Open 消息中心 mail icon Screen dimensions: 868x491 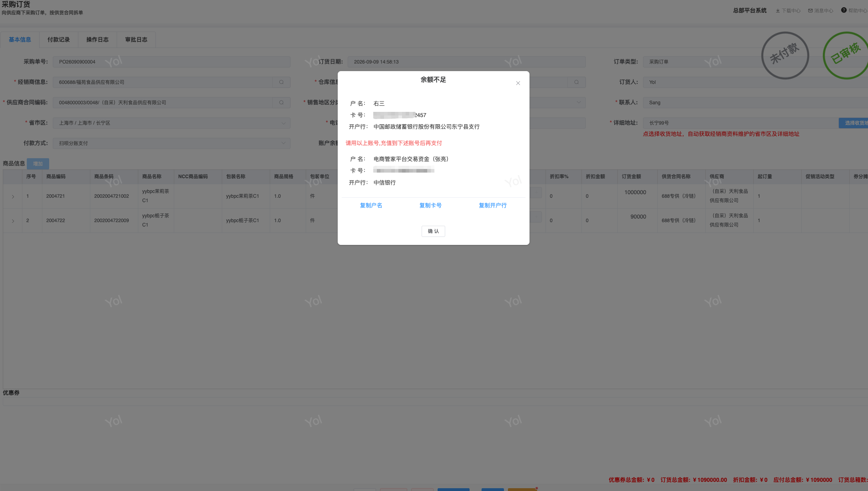tap(810, 11)
